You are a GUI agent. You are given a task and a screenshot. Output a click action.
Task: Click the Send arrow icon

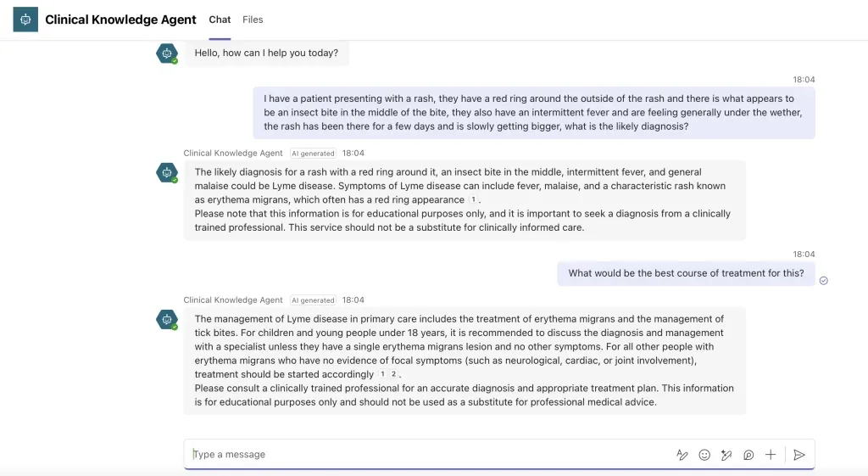tap(798, 455)
